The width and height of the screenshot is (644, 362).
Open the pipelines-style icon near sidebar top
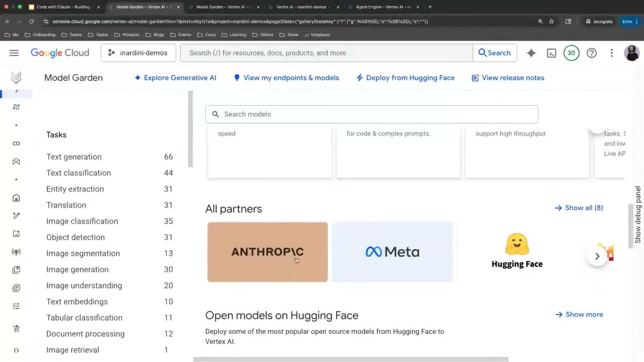pos(16,107)
